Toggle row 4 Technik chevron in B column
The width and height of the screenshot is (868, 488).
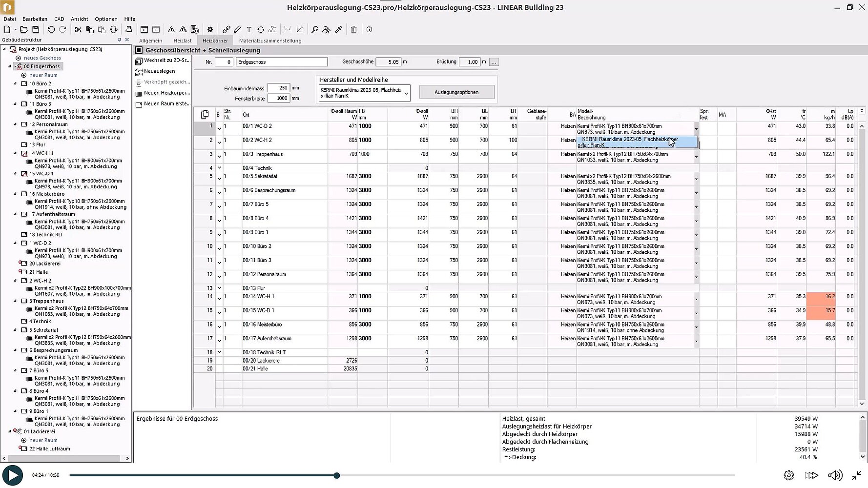[x=220, y=168]
